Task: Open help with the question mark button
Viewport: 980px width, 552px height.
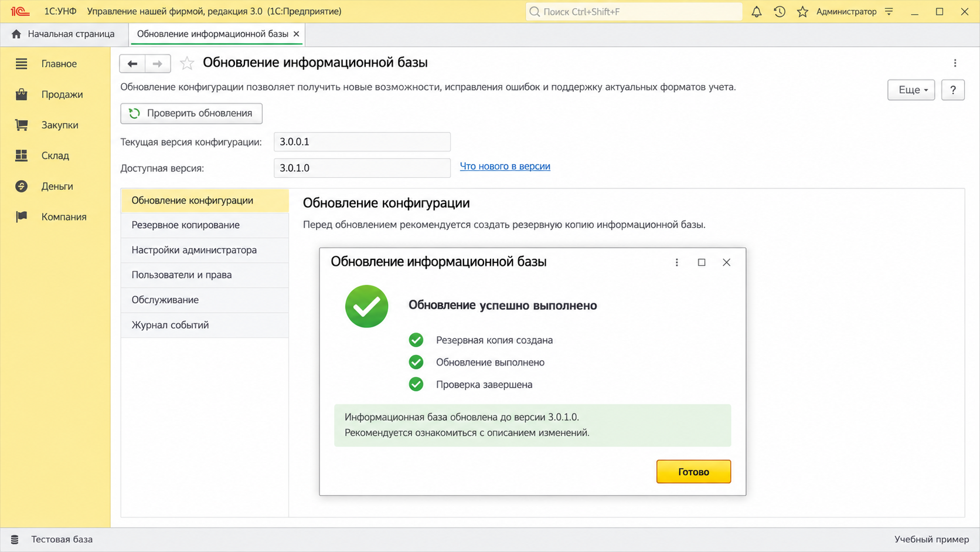Action: tap(953, 90)
